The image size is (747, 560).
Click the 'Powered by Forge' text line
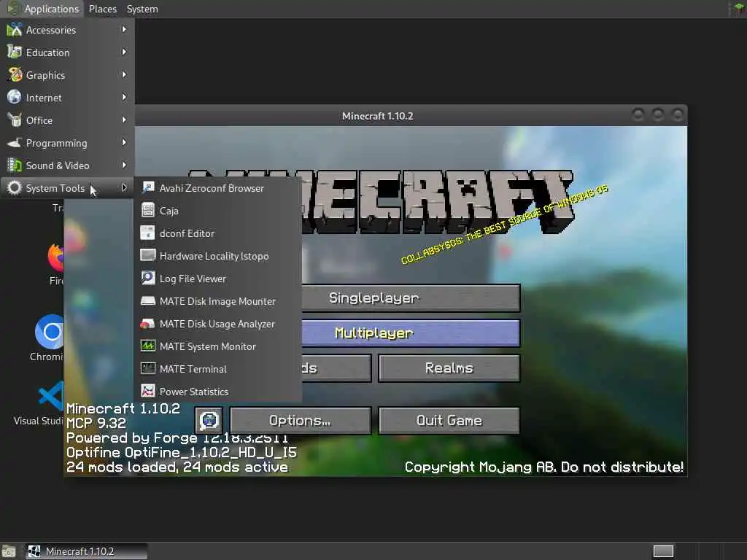tap(177, 437)
